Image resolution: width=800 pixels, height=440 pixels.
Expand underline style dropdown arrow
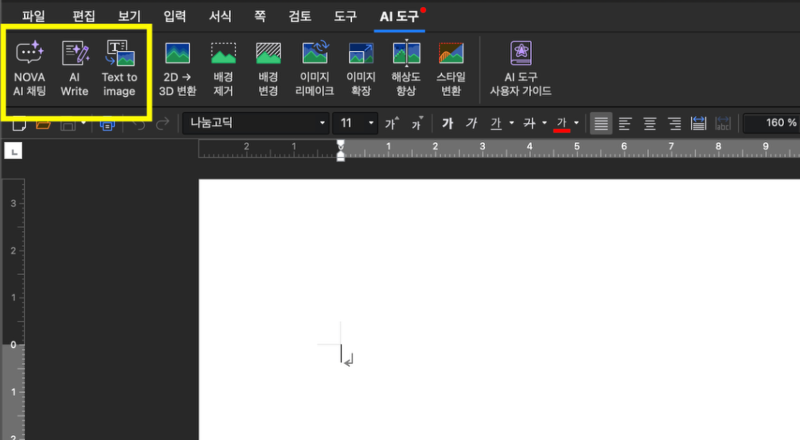pyautogui.click(x=511, y=123)
